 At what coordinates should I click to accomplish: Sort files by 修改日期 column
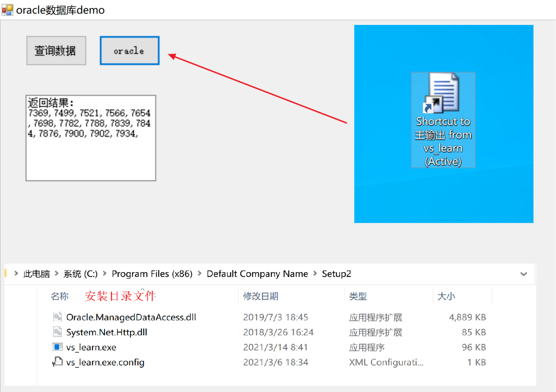pos(261,296)
